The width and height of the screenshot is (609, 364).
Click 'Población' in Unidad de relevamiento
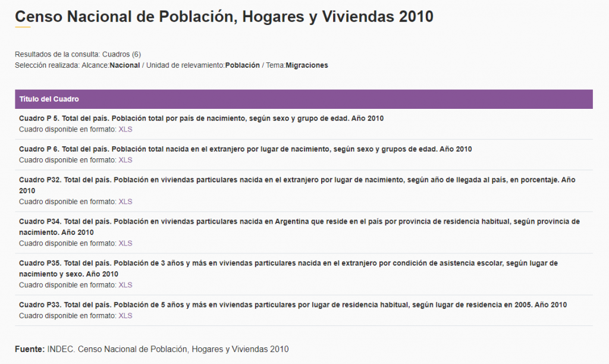pyautogui.click(x=242, y=65)
